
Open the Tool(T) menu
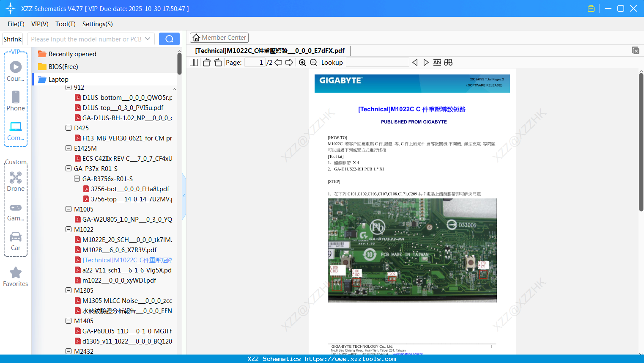coord(66,24)
